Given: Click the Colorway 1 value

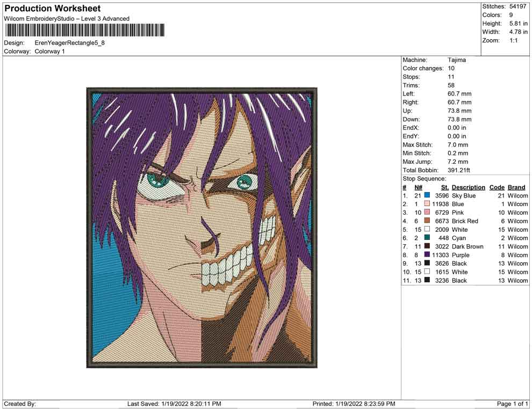Looking at the screenshot, I should [x=49, y=52].
